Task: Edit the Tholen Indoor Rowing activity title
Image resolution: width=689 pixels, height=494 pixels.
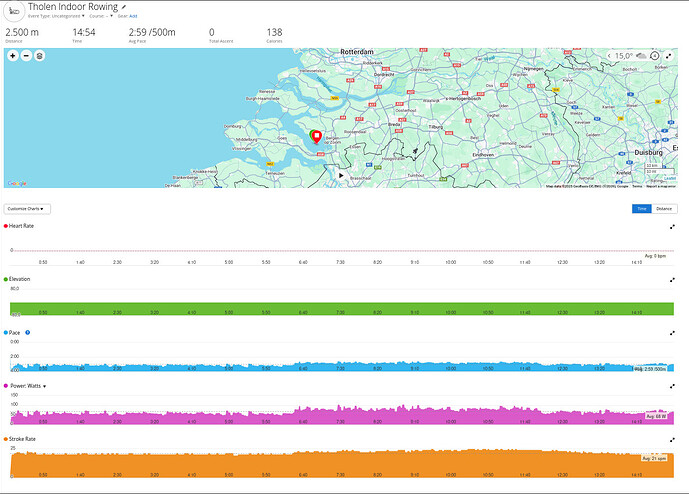Action: pyautogui.click(x=124, y=6)
